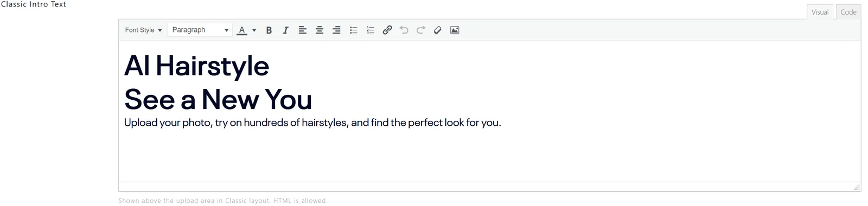This screenshot has height=206, width=868.
Task: Align text left
Action: 303,30
